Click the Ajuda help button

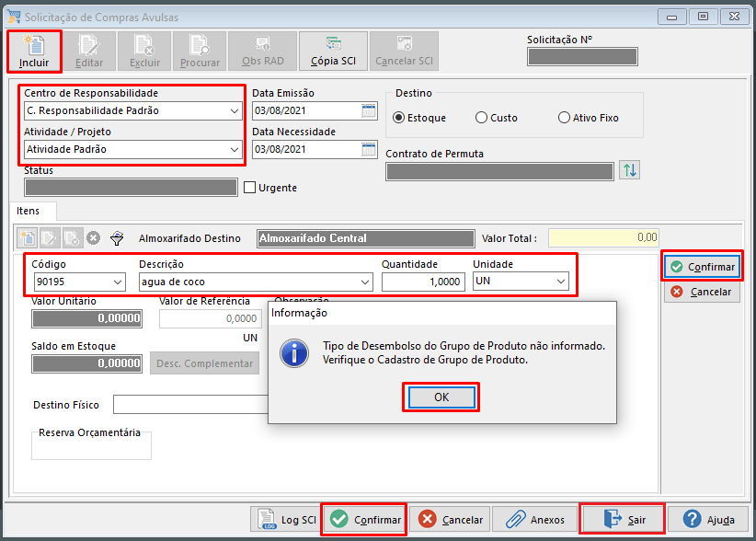[x=708, y=519]
